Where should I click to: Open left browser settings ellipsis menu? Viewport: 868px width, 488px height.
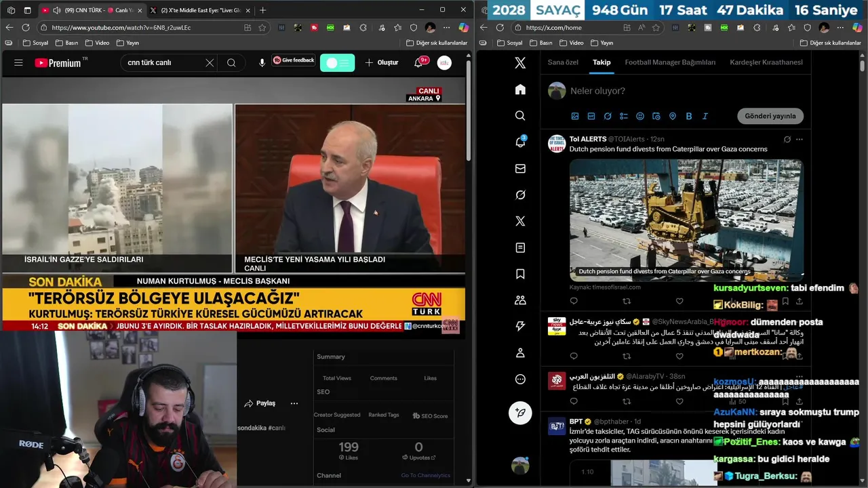click(x=447, y=28)
